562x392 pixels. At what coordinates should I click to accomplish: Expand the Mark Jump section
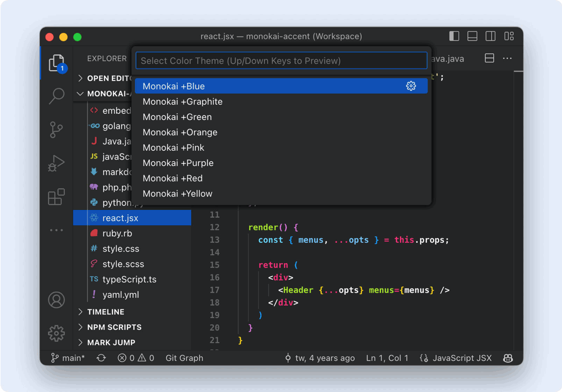[132, 343]
